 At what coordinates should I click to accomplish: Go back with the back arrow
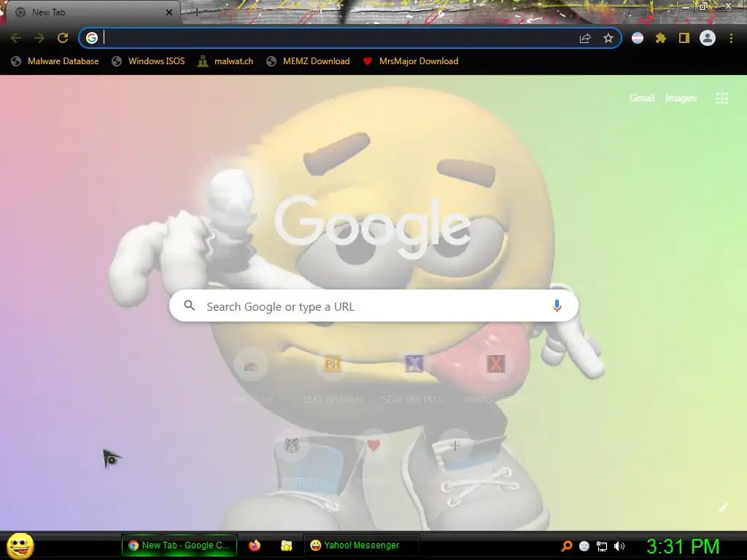pos(16,38)
